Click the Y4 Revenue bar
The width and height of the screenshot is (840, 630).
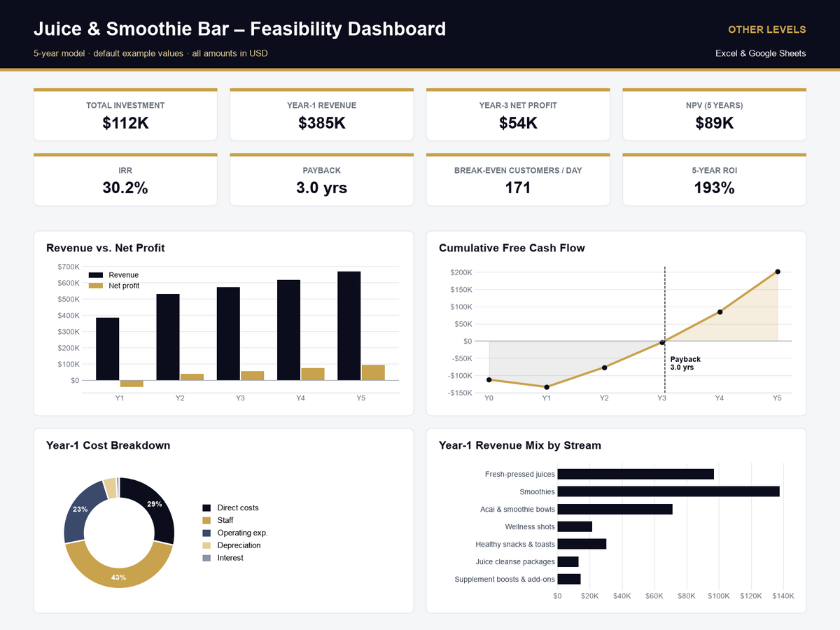tap(289, 330)
